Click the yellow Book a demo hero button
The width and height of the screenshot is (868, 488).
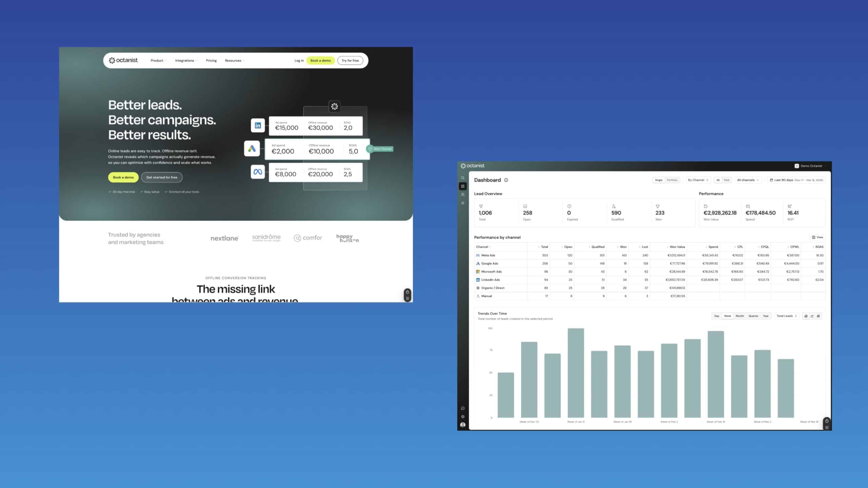point(123,177)
